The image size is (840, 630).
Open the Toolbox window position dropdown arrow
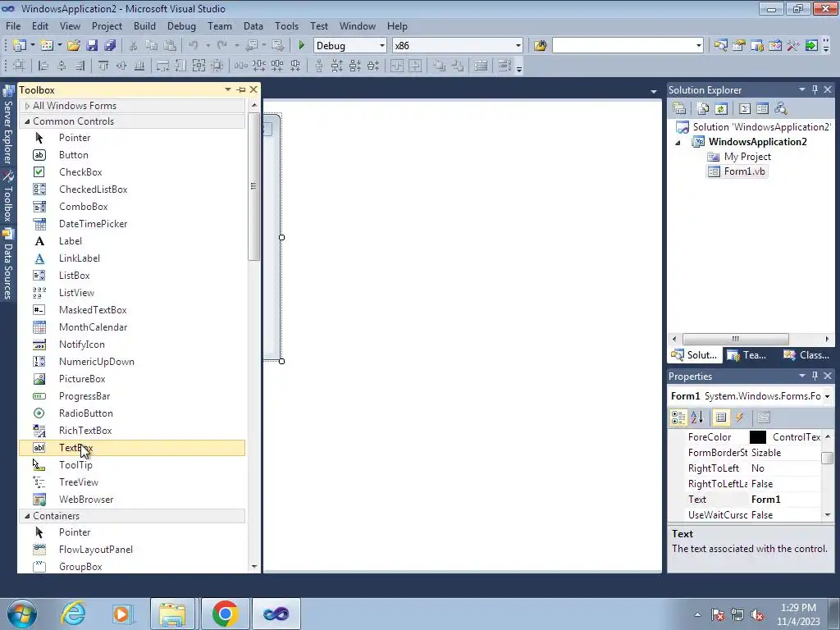tap(228, 89)
